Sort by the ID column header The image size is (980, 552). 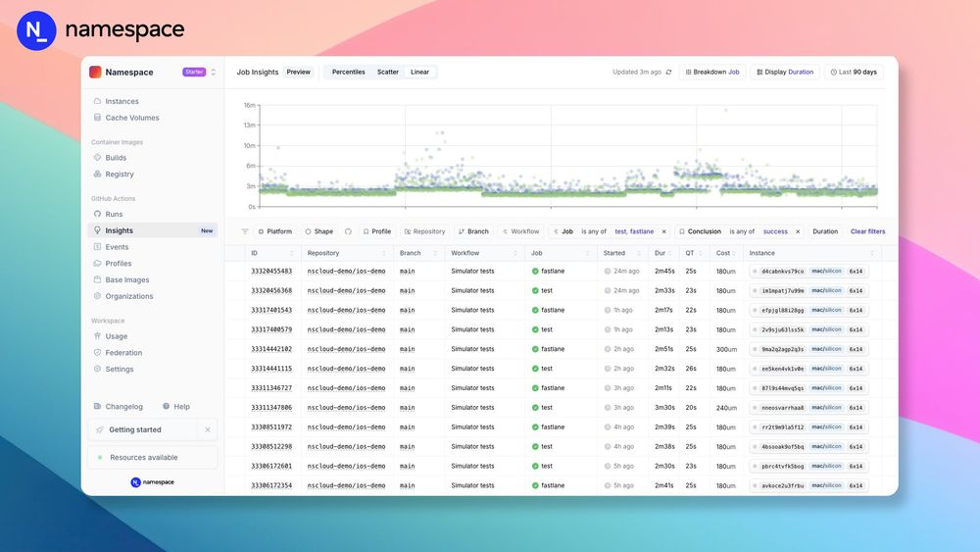(x=271, y=253)
